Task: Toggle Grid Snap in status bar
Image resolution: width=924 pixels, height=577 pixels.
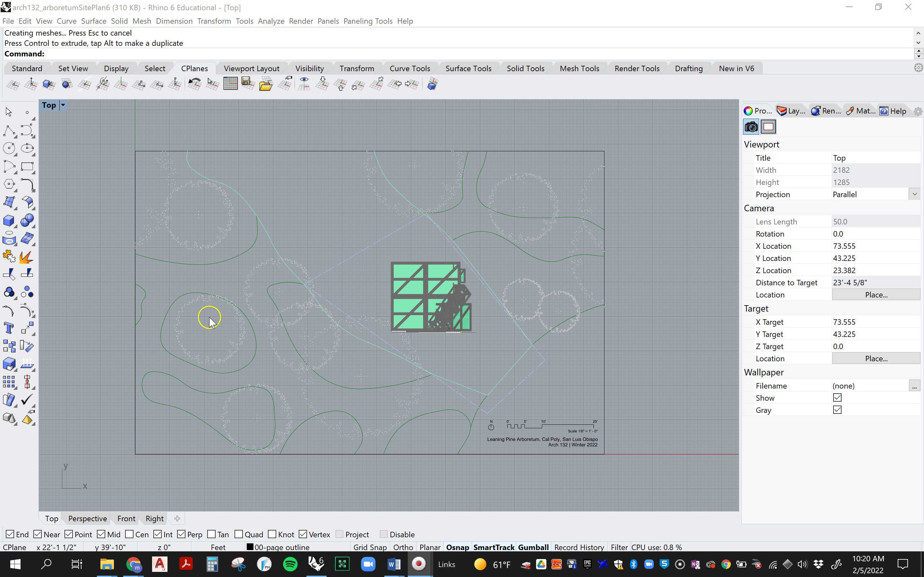Action: click(370, 547)
